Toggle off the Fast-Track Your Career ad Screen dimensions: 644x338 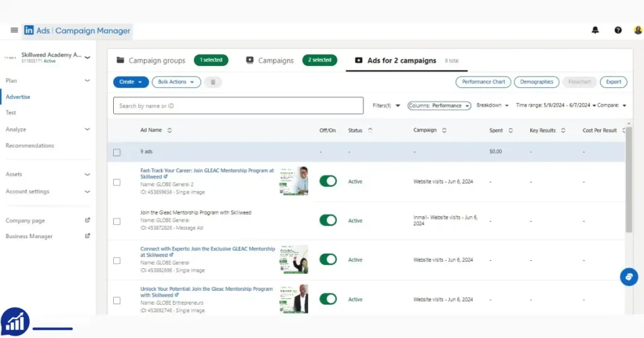pyautogui.click(x=328, y=181)
